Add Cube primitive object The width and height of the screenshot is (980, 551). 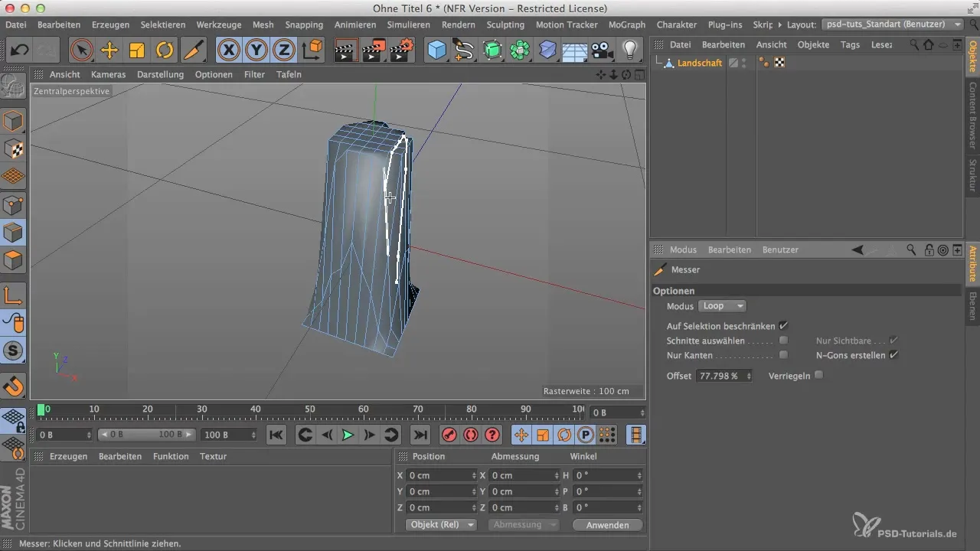(436, 51)
